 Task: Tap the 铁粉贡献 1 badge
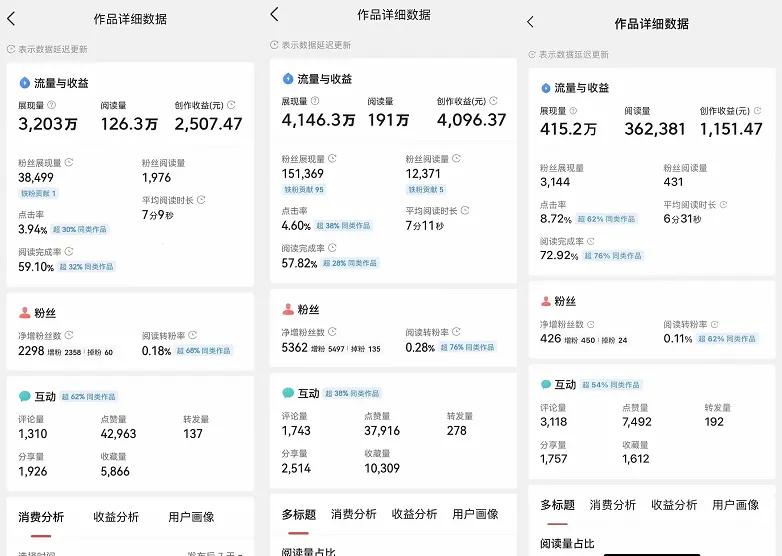click(38, 193)
